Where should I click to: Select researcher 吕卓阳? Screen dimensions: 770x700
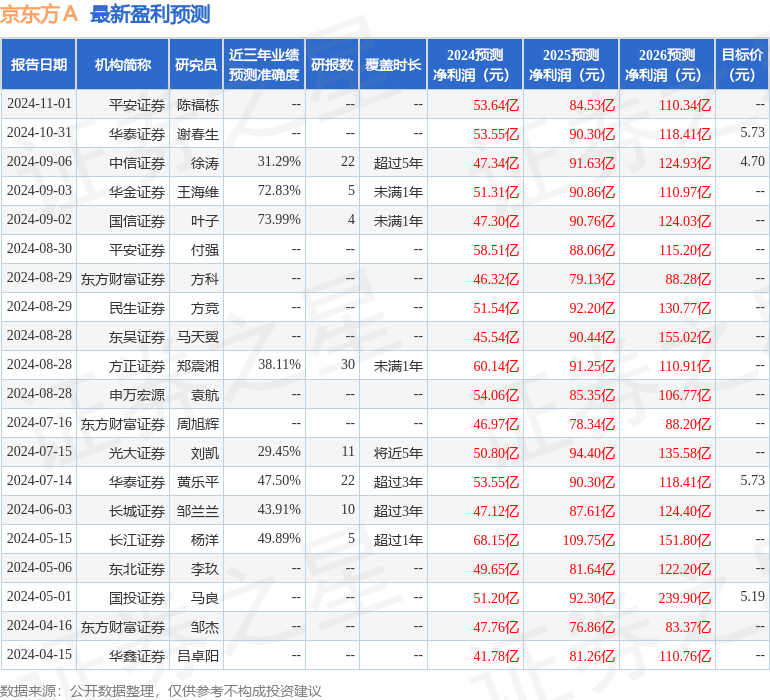click(198, 656)
